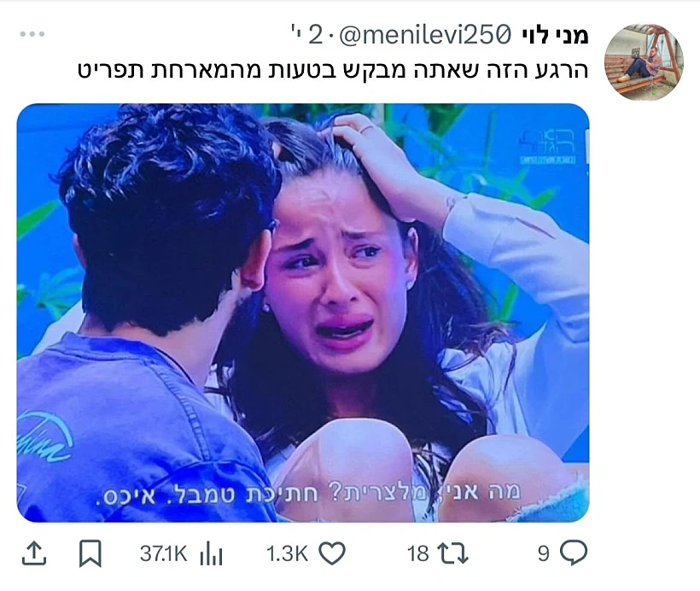Viewport: 700px width, 591px height.
Task: View analytics via the bar chart icon
Action: pos(211,554)
